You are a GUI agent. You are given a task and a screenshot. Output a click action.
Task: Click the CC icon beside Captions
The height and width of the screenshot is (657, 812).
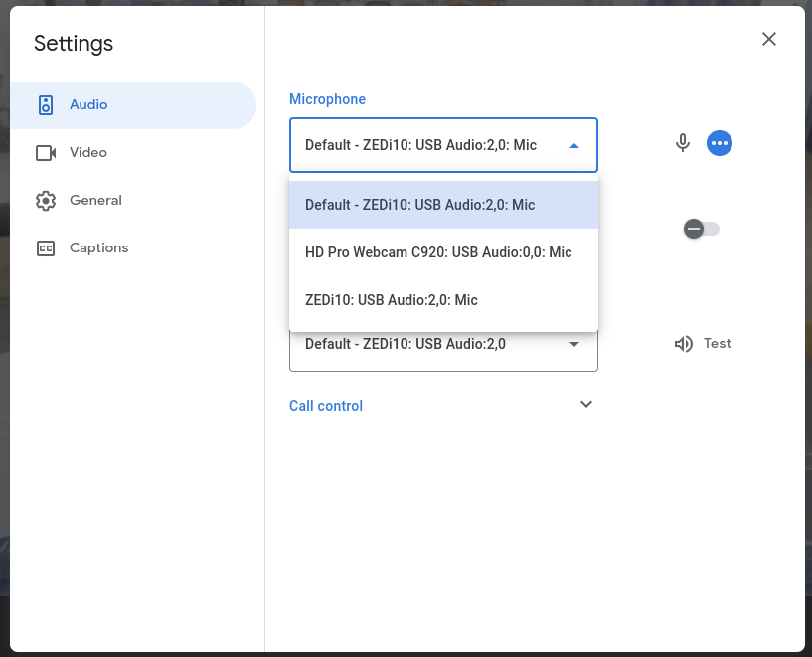pos(46,248)
